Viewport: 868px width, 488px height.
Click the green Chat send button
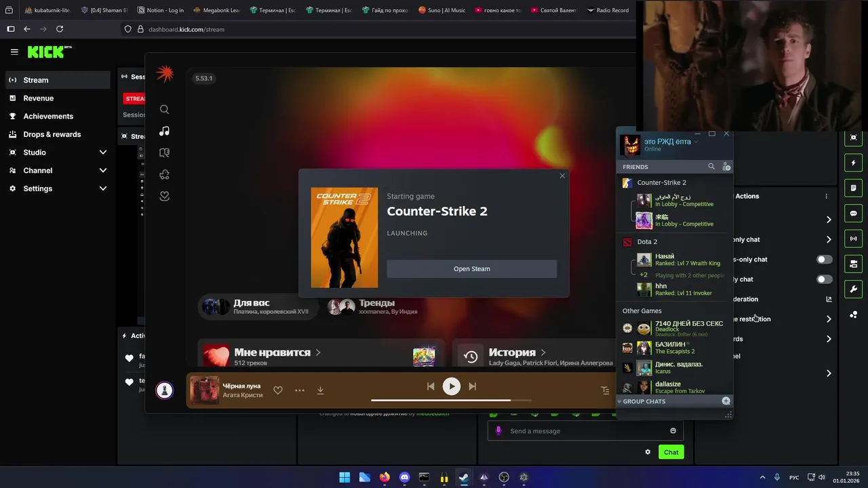(x=671, y=452)
